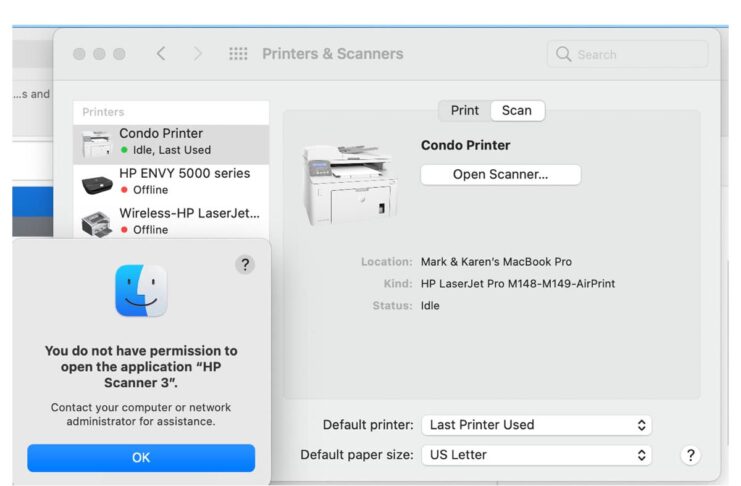741x486 pixels.
Task: Click the 'Contact your computer or network administrator' message
Action: click(x=141, y=414)
